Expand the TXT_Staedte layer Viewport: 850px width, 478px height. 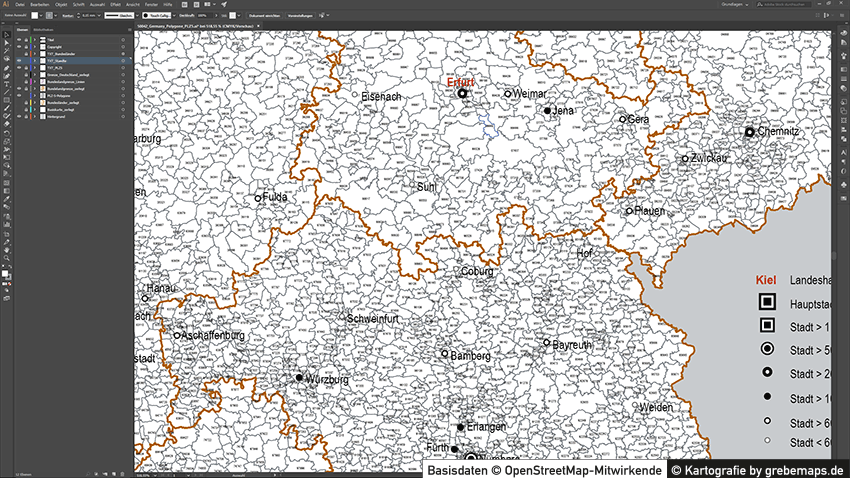click(x=35, y=61)
